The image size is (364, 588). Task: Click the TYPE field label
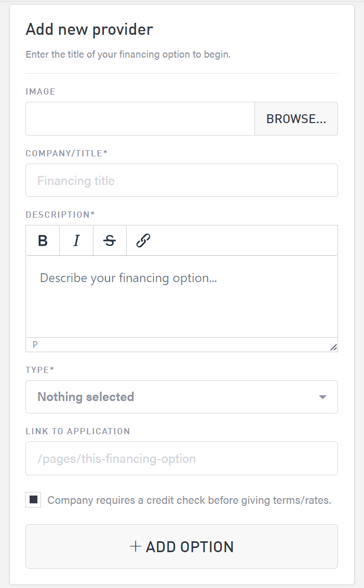pyautogui.click(x=40, y=370)
